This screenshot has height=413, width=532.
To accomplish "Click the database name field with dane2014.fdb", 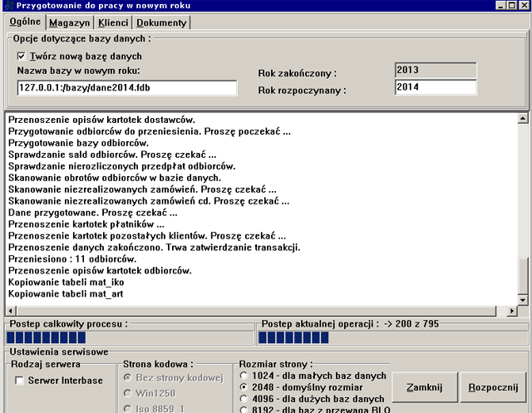I will [x=121, y=87].
